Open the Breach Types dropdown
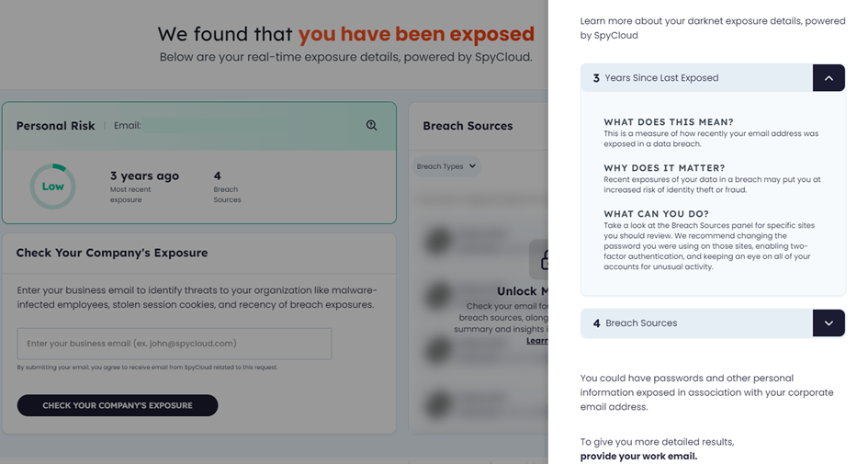 tap(446, 166)
